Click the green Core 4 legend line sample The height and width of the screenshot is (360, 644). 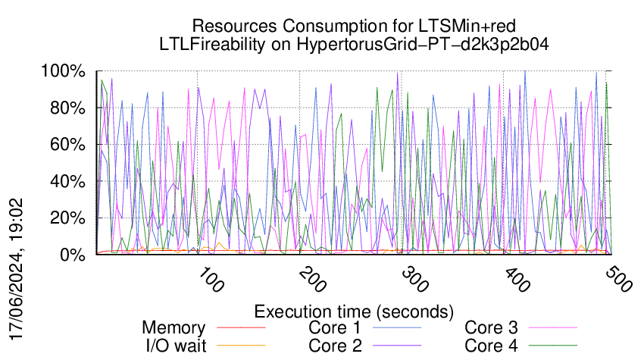point(553,346)
